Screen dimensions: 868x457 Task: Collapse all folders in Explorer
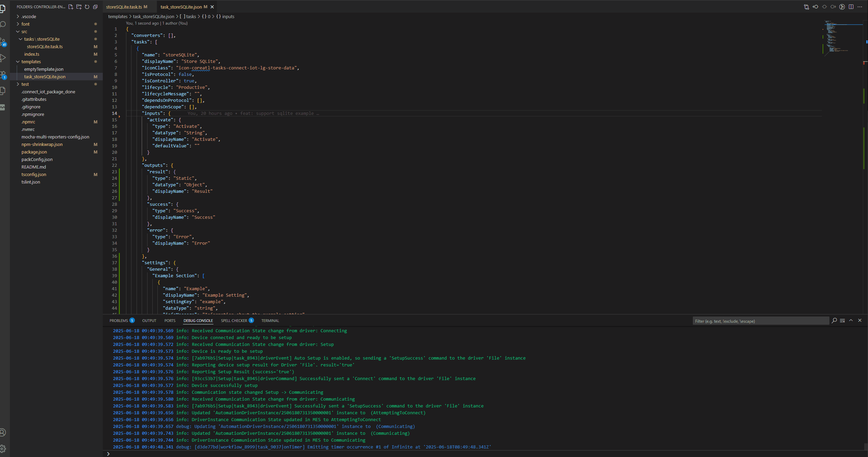pos(95,7)
